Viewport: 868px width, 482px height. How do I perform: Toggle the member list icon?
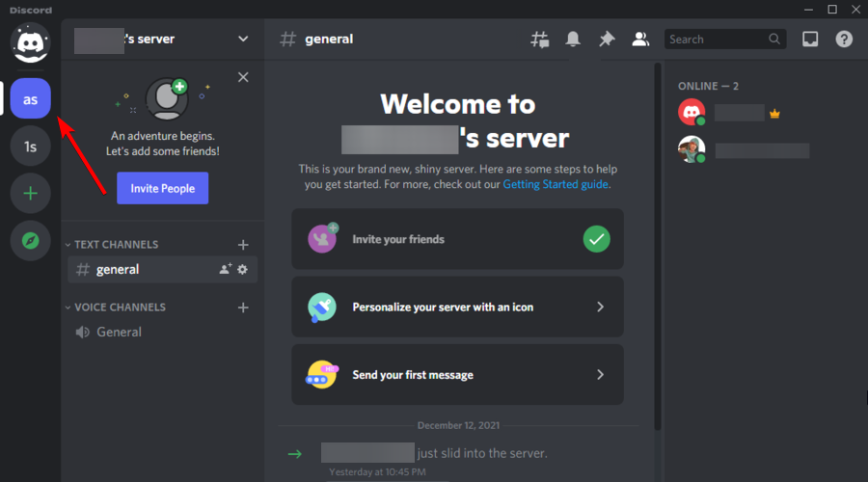[x=640, y=39]
